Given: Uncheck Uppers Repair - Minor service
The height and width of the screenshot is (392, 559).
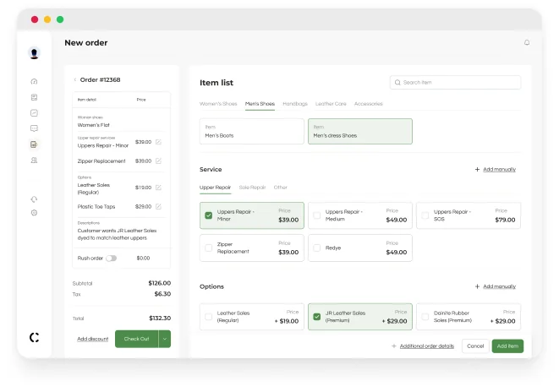Looking at the screenshot, I should click(x=209, y=215).
